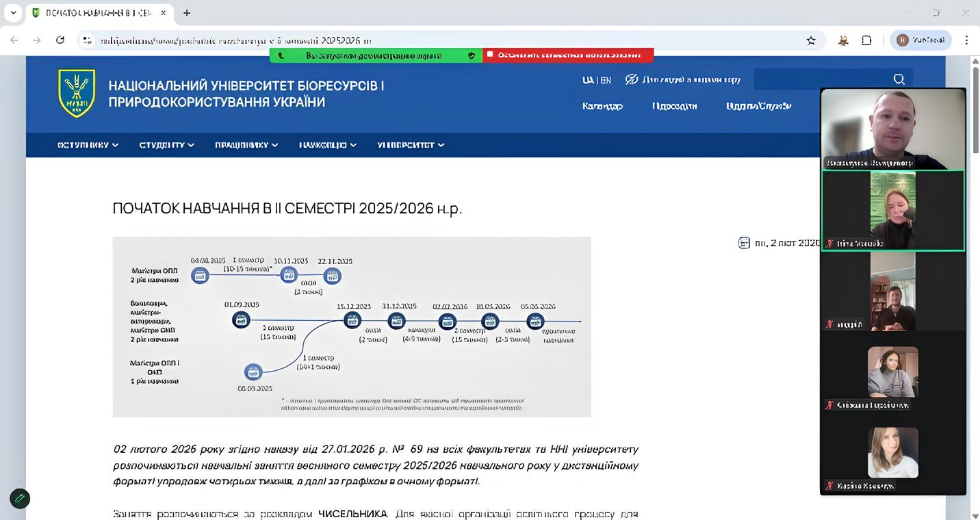
Task: Click the scrollbar up arrow
Action: 975,61
